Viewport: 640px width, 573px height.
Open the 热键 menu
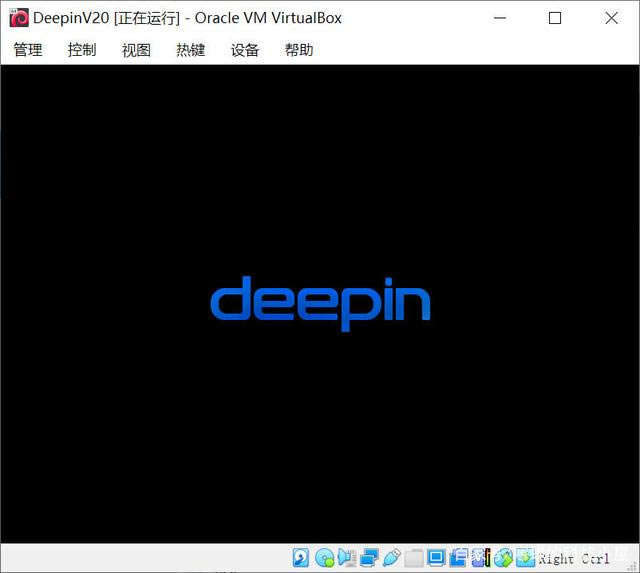click(x=191, y=50)
